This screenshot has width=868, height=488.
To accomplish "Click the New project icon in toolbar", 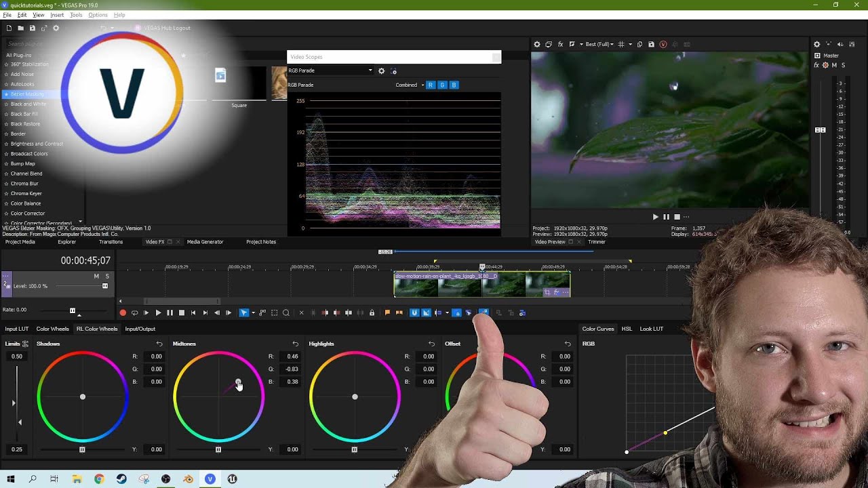I will click(9, 28).
